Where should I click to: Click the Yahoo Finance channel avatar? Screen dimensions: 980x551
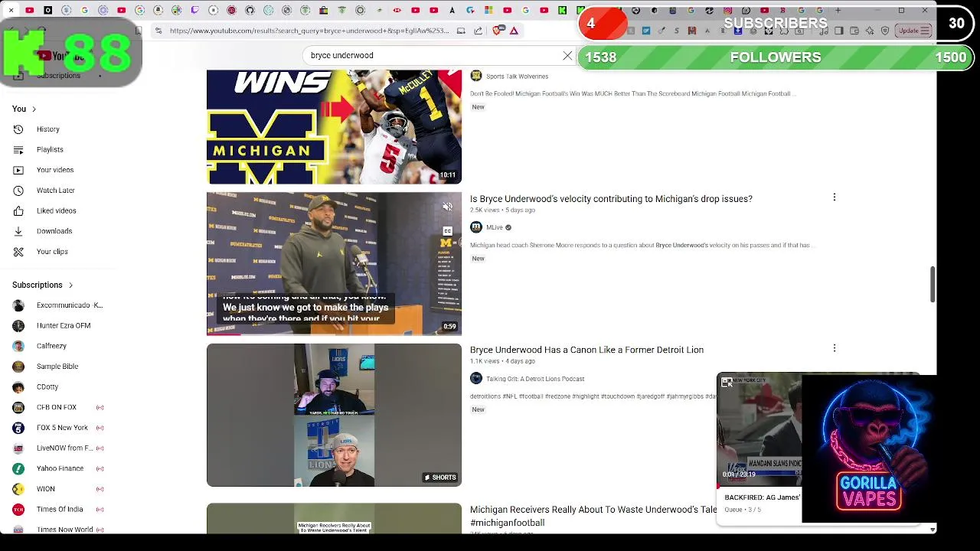pos(18,468)
